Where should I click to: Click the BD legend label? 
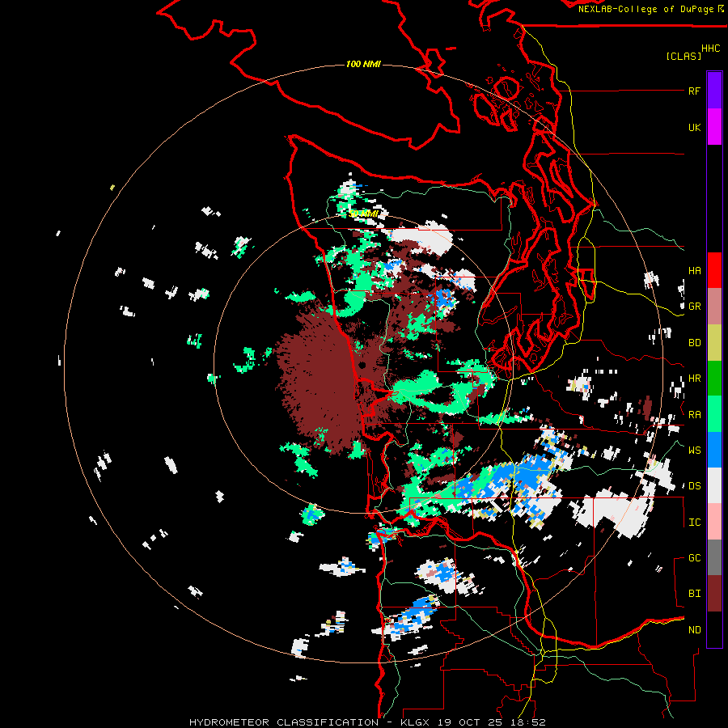pyautogui.click(x=694, y=343)
